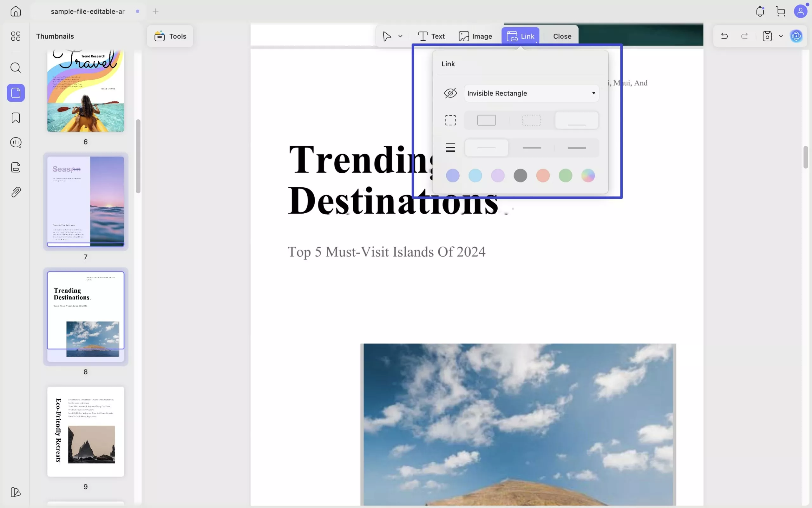The height and width of the screenshot is (508, 812).
Task: Select page 6 thumbnail
Action: (86, 91)
